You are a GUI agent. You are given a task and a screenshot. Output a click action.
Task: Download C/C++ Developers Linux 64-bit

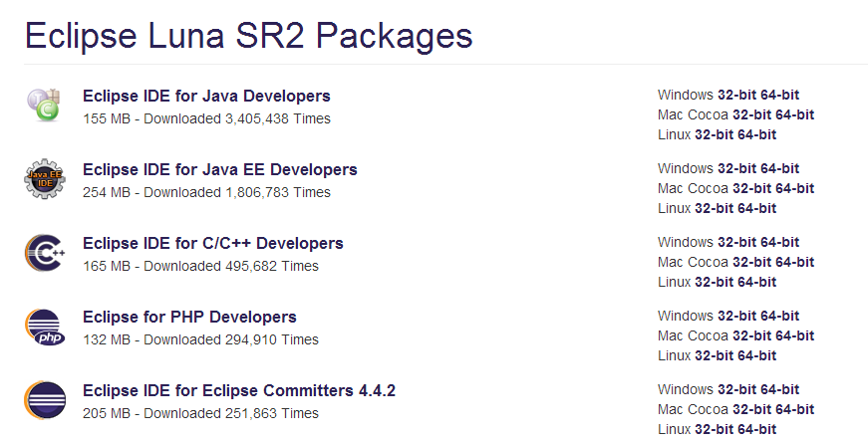point(756,282)
